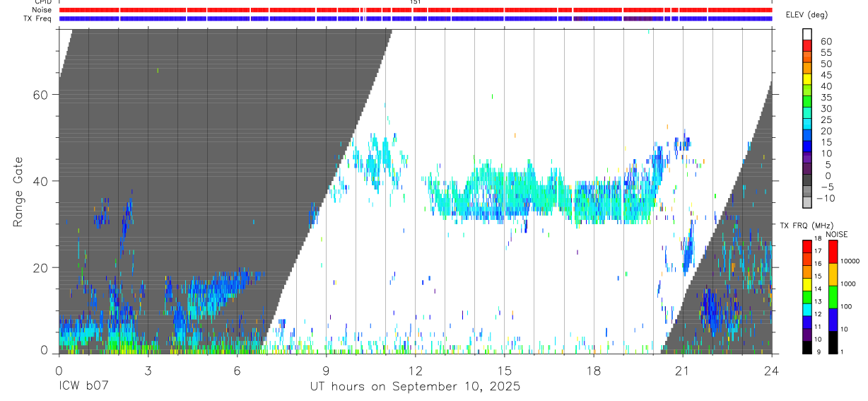Viewport: 868px width, 401px height.
Task: Select the dark gray segment of ELEV color bar
Action: [x=807, y=180]
